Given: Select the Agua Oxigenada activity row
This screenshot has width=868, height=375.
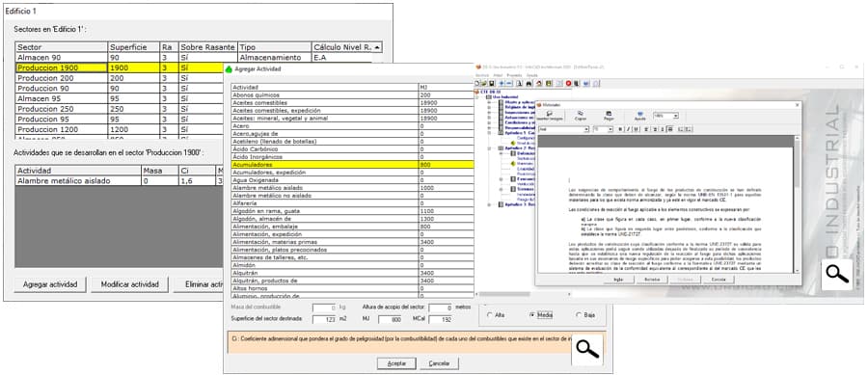Looking at the screenshot, I should (353, 180).
